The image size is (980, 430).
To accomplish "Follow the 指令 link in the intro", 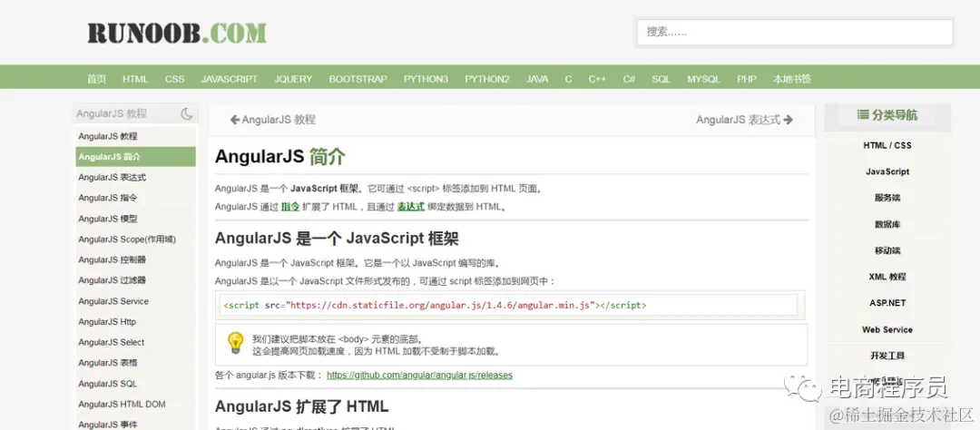I will pyautogui.click(x=290, y=206).
